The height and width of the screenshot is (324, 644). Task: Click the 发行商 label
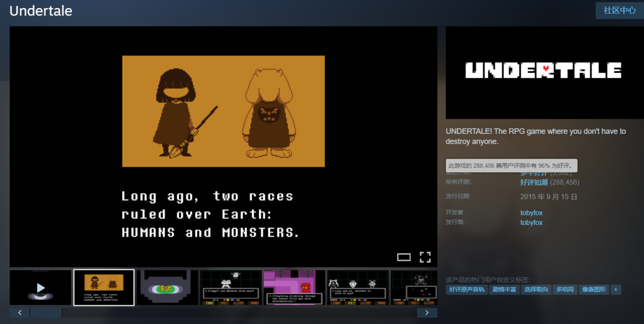point(455,222)
